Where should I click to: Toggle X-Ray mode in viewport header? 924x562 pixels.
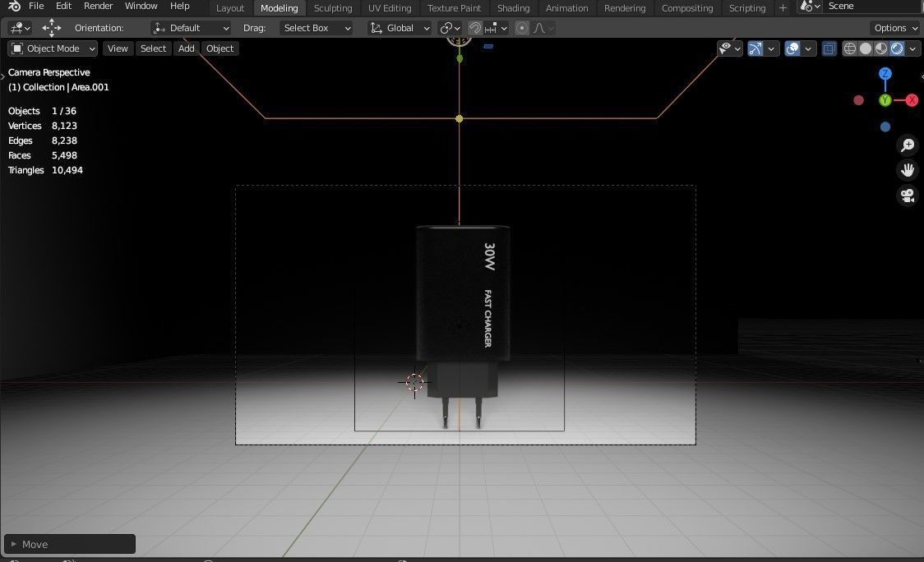[829, 48]
